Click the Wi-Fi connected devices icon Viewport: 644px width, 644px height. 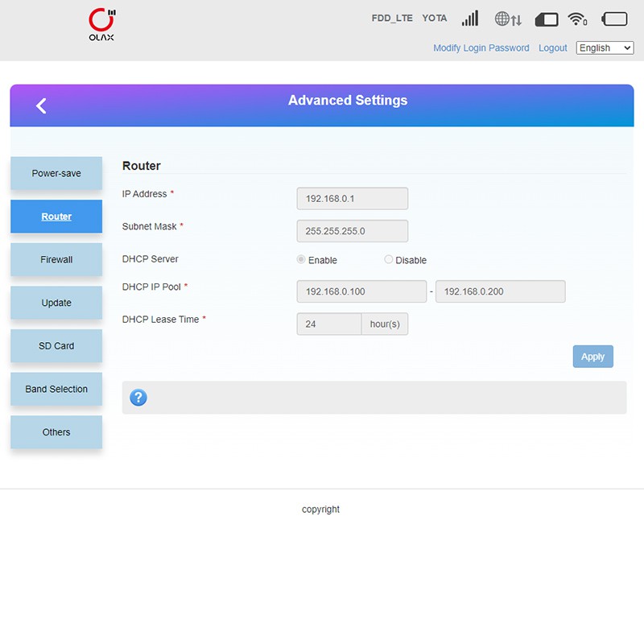(x=577, y=19)
